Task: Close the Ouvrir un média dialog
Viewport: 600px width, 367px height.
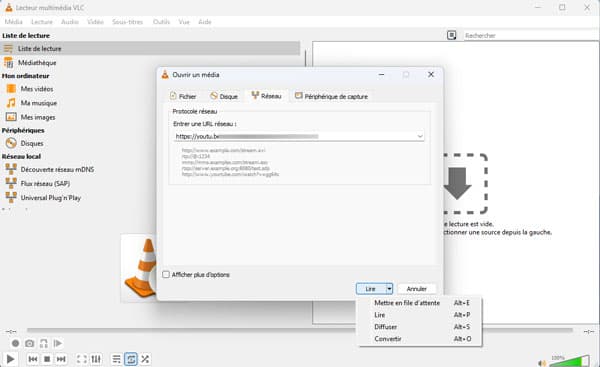Action: coord(431,74)
